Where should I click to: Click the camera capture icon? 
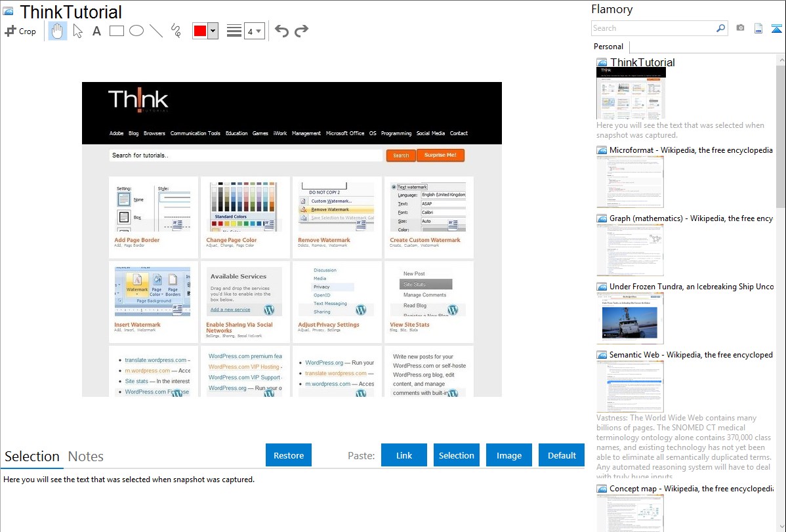point(740,28)
